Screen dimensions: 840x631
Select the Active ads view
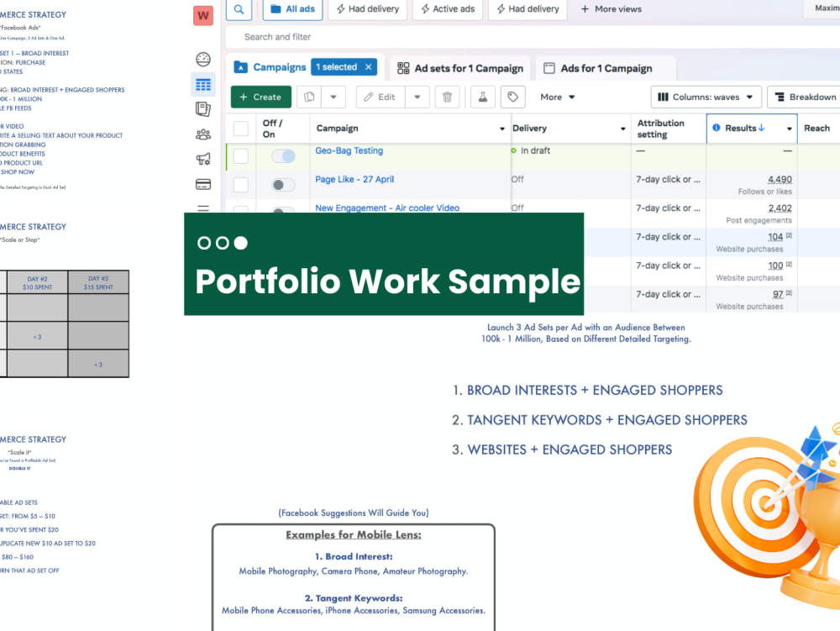pos(448,9)
